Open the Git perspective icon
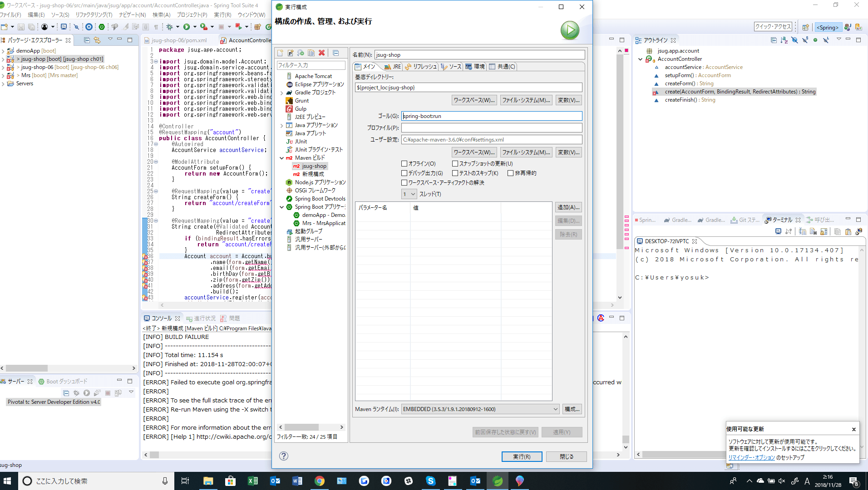This screenshot has height=490, width=868. click(858, 27)
